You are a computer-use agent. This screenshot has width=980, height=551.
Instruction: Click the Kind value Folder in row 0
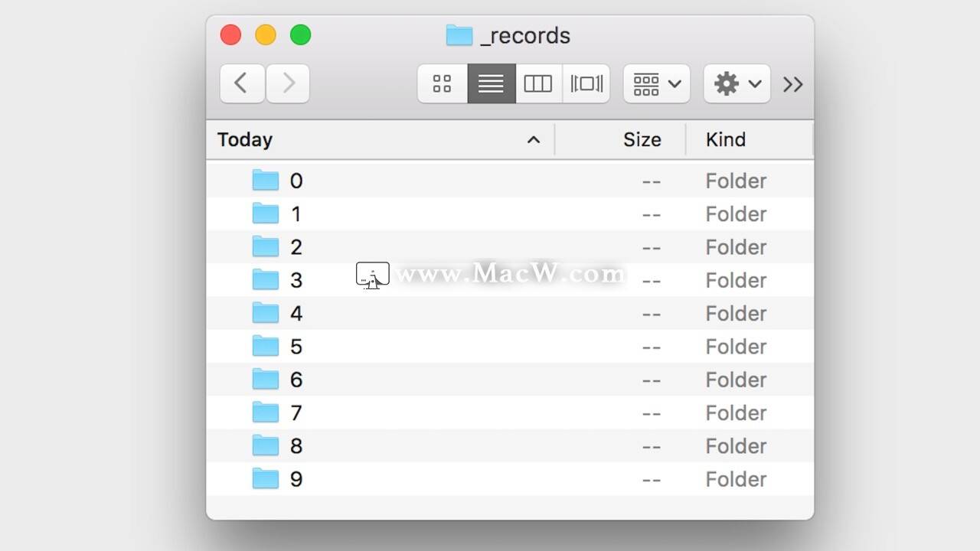736,181
